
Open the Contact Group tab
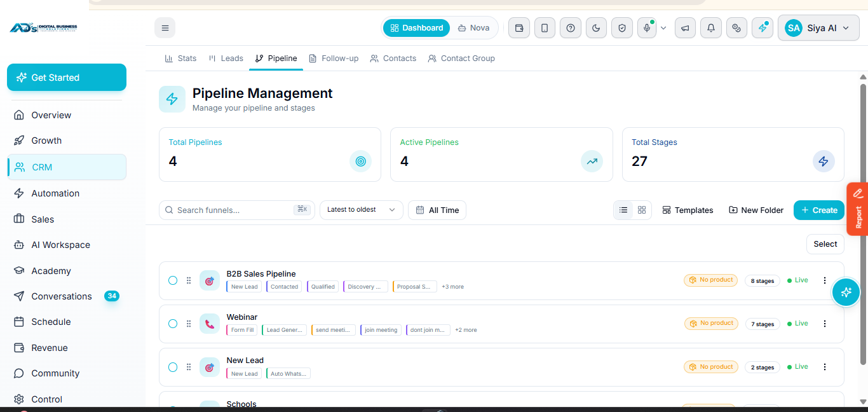pos(461,58)
